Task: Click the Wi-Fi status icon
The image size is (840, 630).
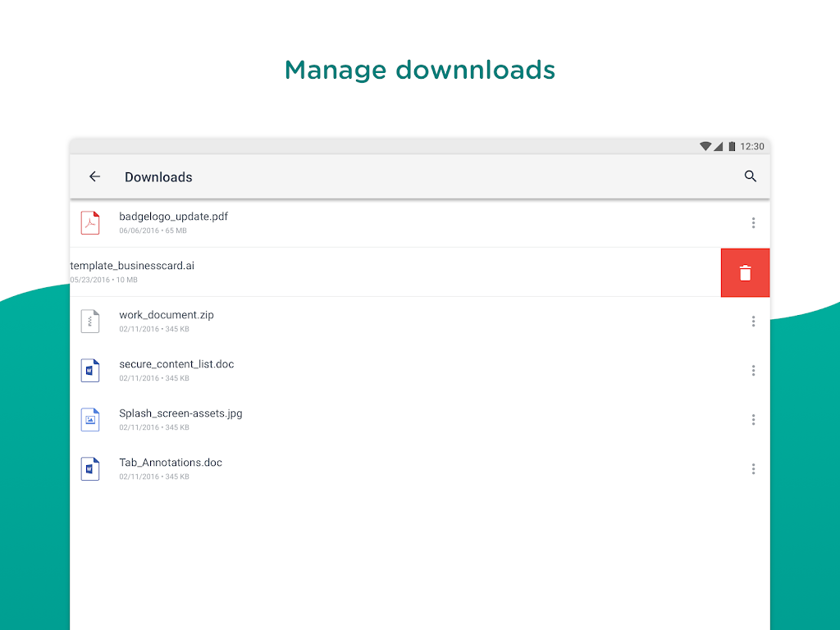Action: (x=705, y=146)
